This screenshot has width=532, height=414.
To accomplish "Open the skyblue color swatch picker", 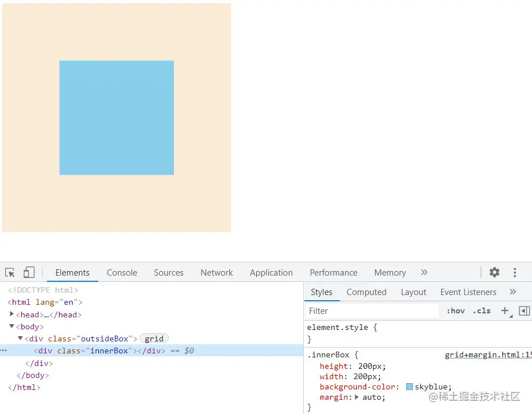I will [410, 387].
